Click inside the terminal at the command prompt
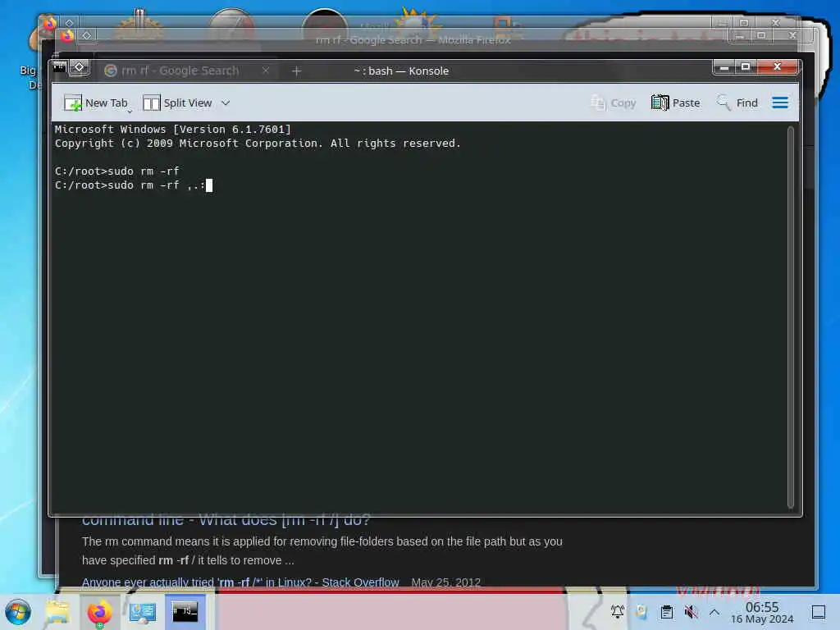Screen dimensions: 840x630 pos(209,185)
